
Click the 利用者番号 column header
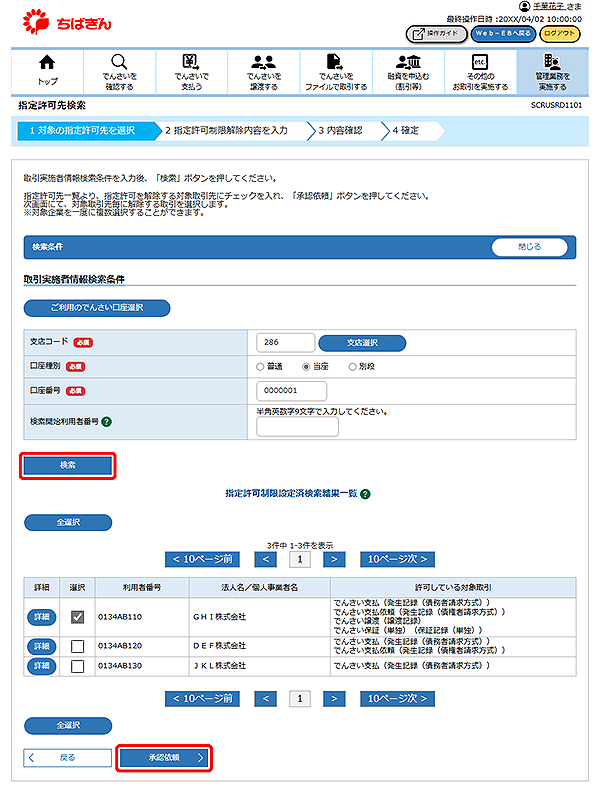(142, 588)
